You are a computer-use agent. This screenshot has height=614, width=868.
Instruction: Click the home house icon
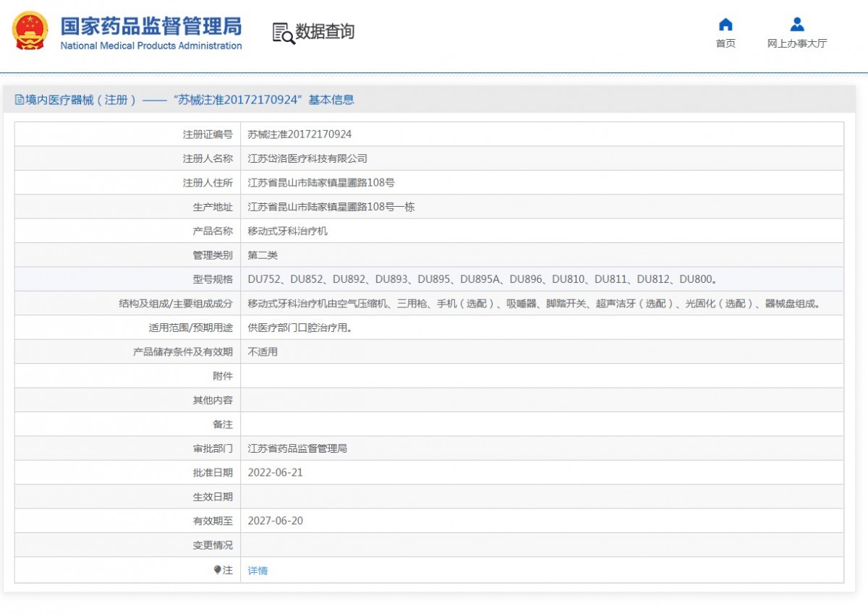726,25
